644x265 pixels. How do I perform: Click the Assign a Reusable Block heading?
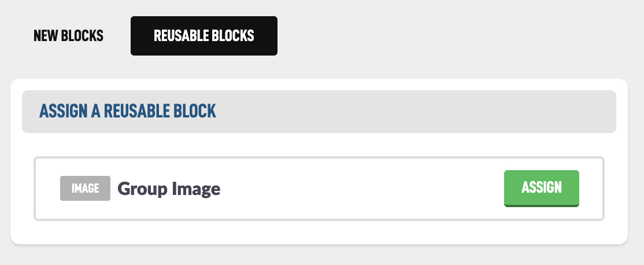click(127, 111)
